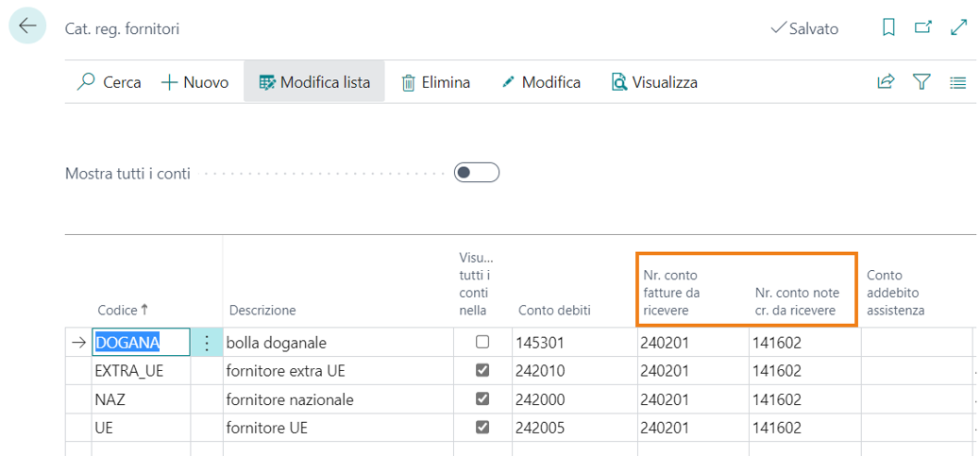The image size is (980, 456).
Task: Click the share icon
Action: [887, 82]
